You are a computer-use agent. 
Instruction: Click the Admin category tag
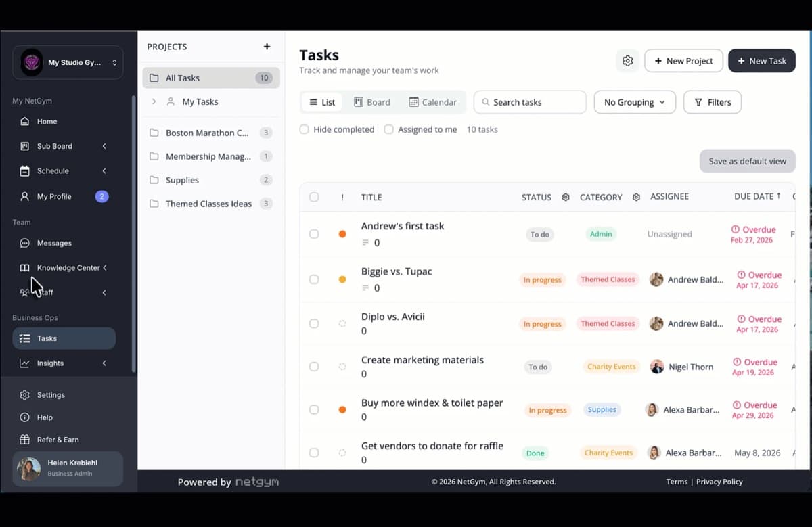coord(601,234)
